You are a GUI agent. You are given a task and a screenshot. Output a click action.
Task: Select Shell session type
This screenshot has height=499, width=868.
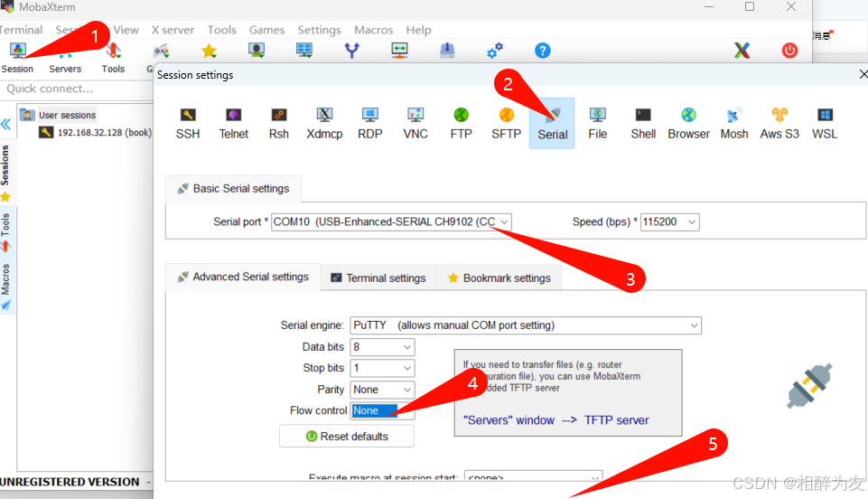[643, 124]
